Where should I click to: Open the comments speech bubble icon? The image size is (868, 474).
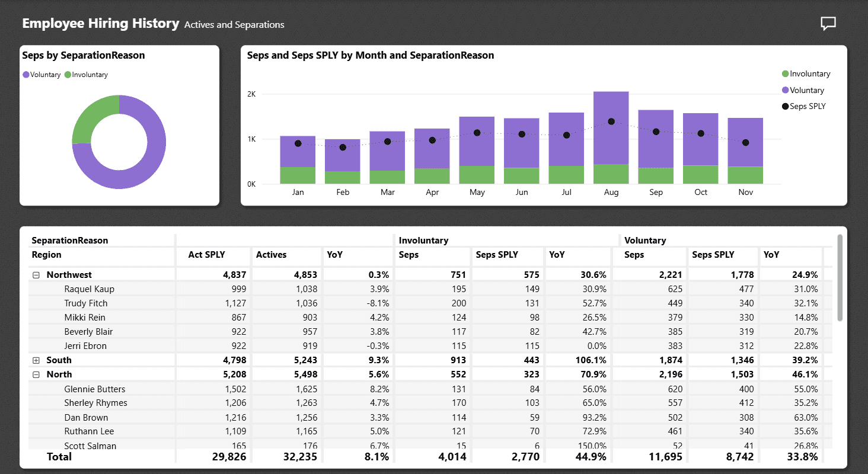[828, 24]
